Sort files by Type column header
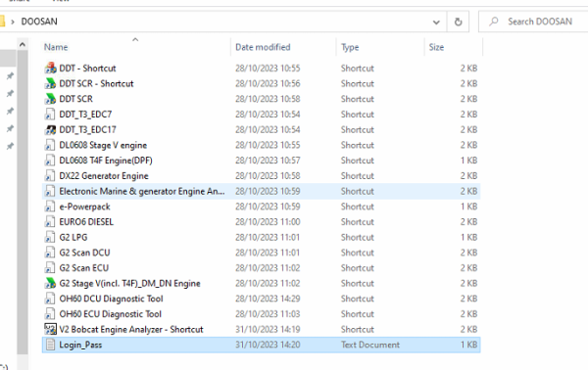This screenshot has height=370, width=588. 350,47
